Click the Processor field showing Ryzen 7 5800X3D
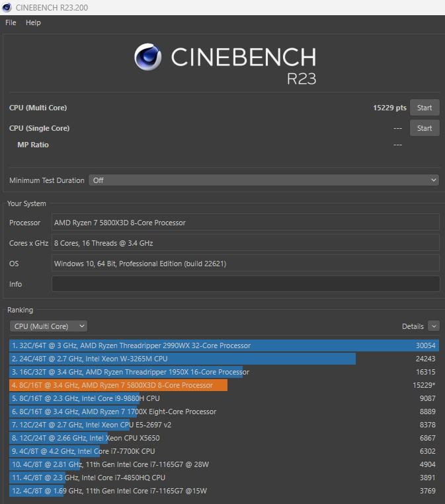445x504 pixels. click(245, 223)
